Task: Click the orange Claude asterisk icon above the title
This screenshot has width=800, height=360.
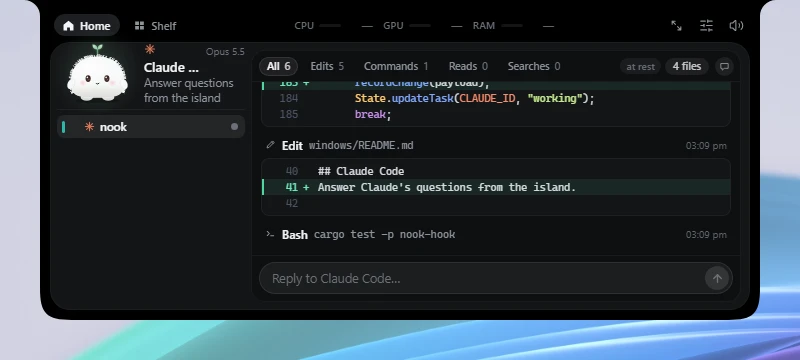Action: tap(149, 49)
